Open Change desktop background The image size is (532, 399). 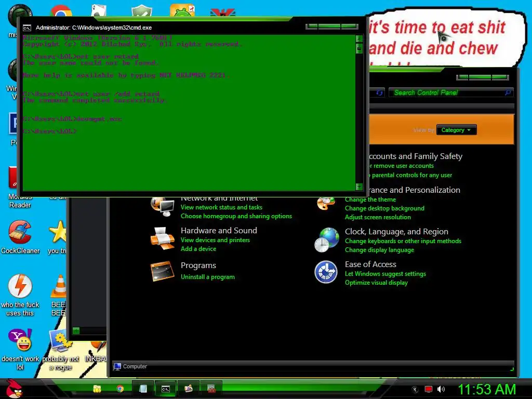(x=384, y=208)
